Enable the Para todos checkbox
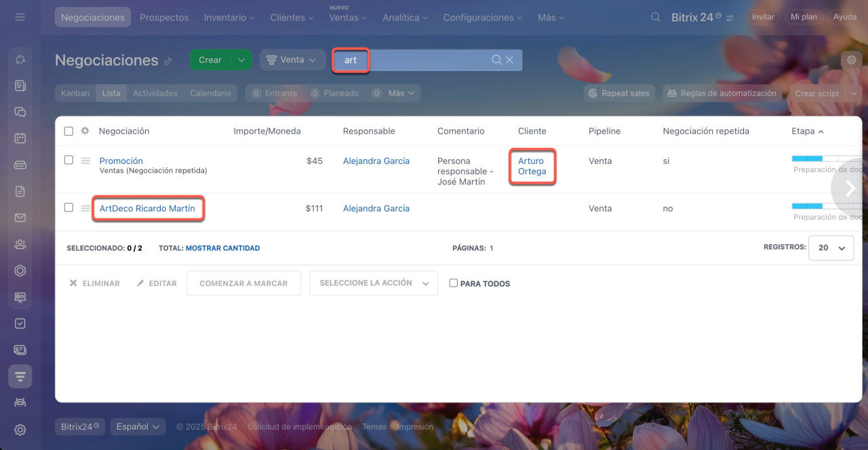Image resolution: width=868 pixels, height=450 pixels. [454, 283]
